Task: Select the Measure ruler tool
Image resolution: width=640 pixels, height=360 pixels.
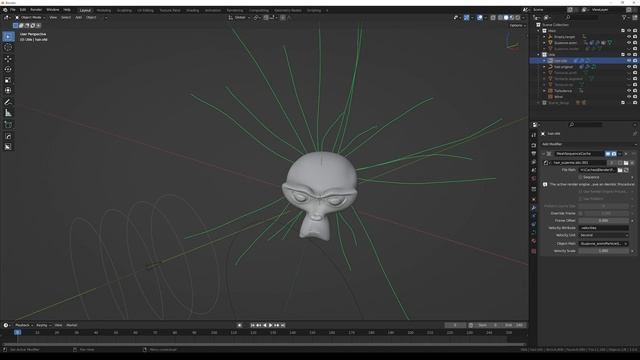Action: point(8,113)
